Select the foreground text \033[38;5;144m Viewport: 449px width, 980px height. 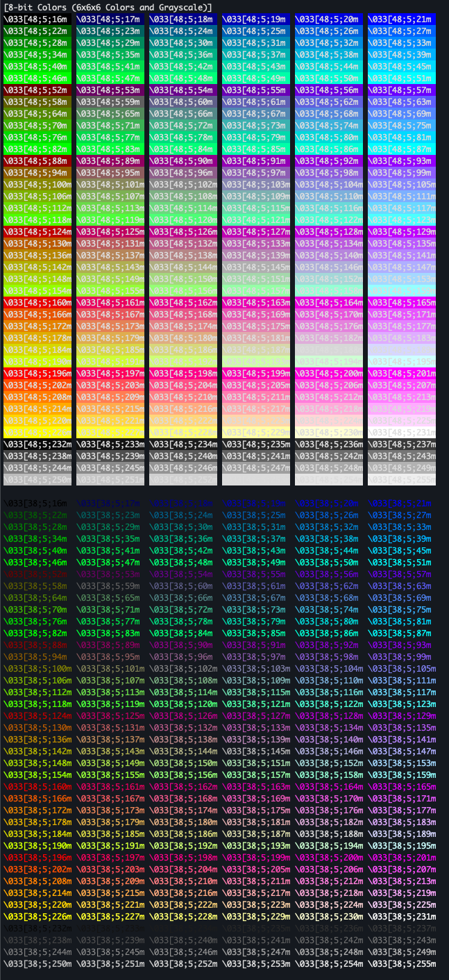point(183,751)
